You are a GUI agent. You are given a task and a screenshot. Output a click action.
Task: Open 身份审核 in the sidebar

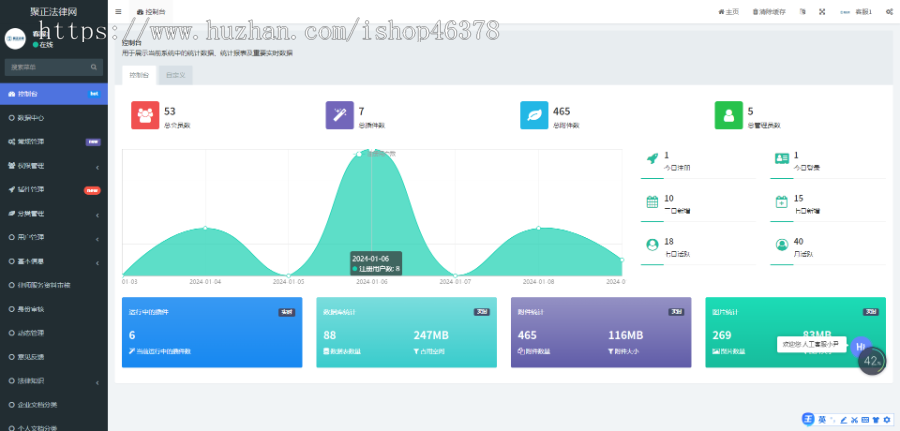point(53,309)
